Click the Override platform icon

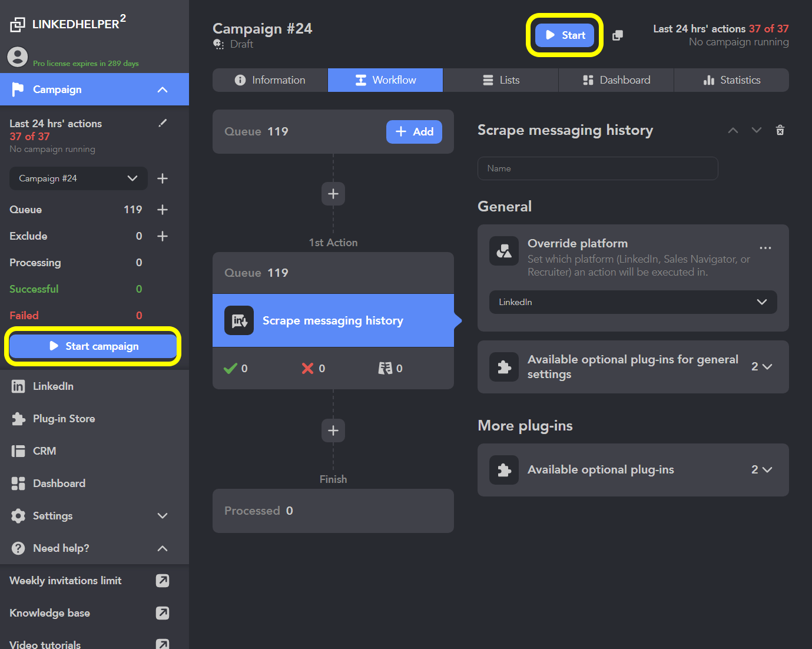(x=504, y=251)
